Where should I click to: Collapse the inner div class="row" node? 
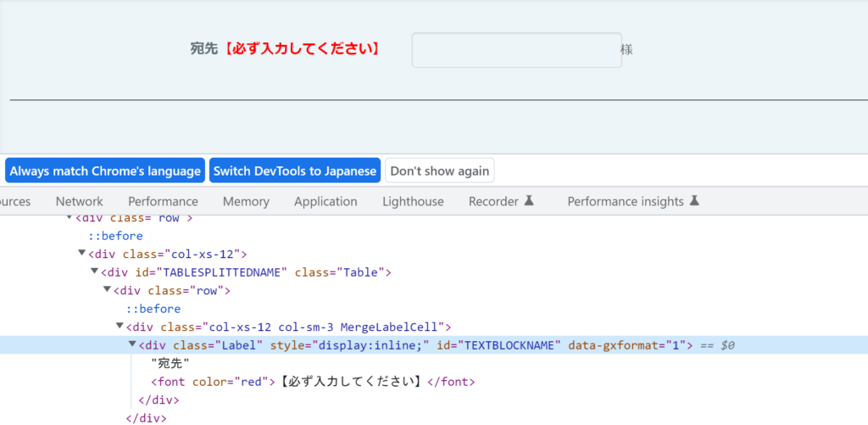(108, 290)
